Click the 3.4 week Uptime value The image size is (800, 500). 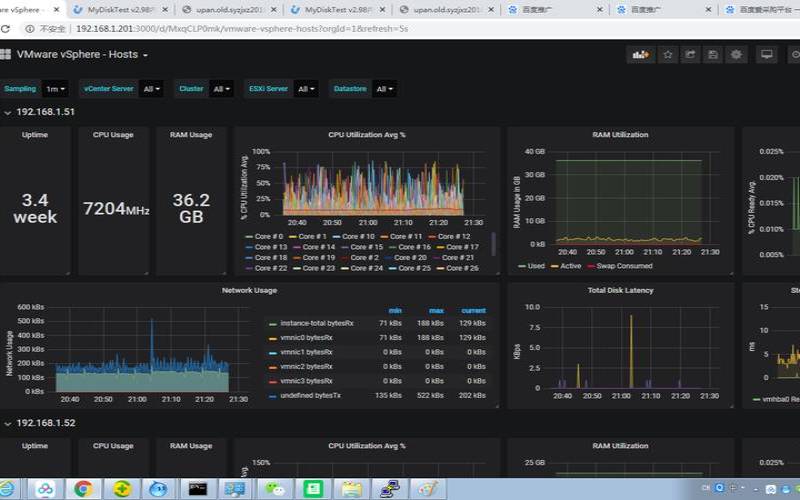click(x=35, y=208)
